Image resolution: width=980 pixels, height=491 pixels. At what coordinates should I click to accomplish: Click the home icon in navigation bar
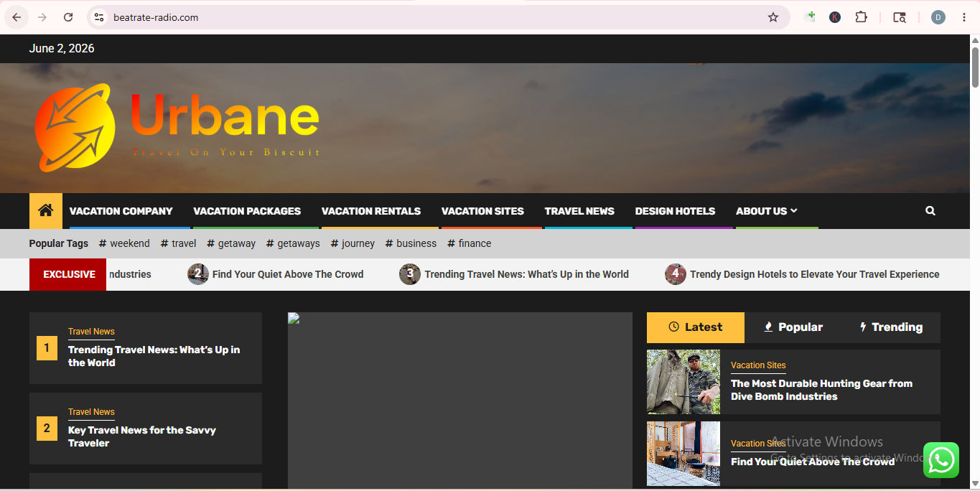tap(46, 210)
